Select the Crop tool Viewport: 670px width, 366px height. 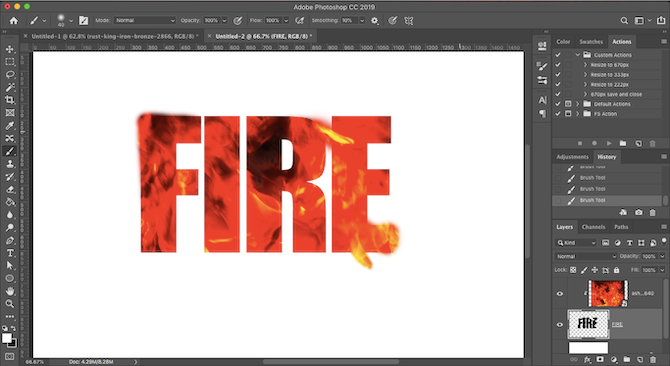click(x=10, y=100)
